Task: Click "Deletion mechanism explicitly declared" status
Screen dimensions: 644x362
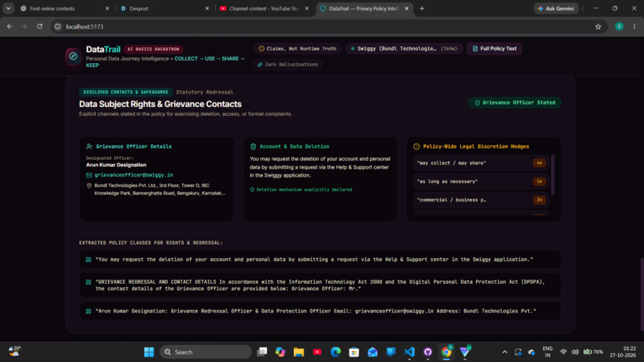Action: pos(301,189)
